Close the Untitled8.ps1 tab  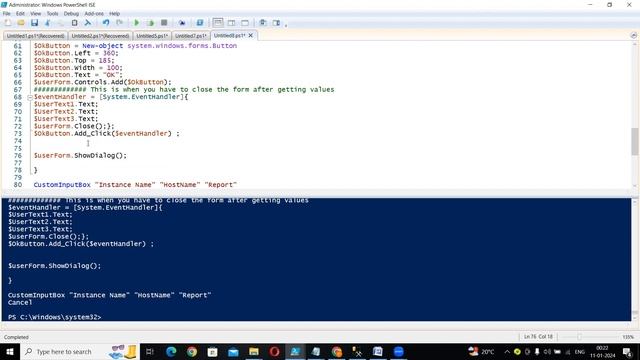(x=251, y=36)
